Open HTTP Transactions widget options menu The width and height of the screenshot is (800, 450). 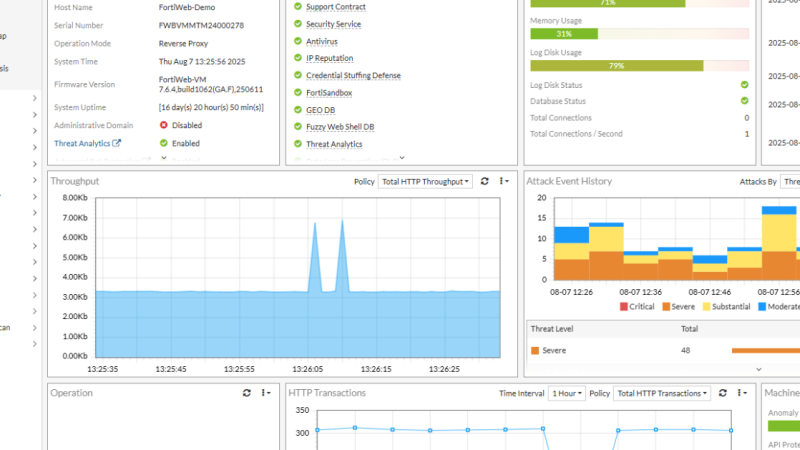click(x=742, y=393)
